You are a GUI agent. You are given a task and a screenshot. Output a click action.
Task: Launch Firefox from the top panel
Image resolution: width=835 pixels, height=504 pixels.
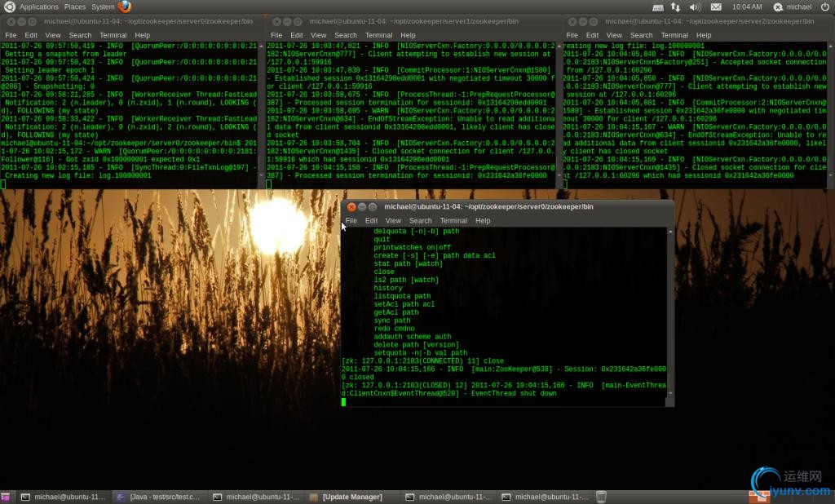[125, 7]
